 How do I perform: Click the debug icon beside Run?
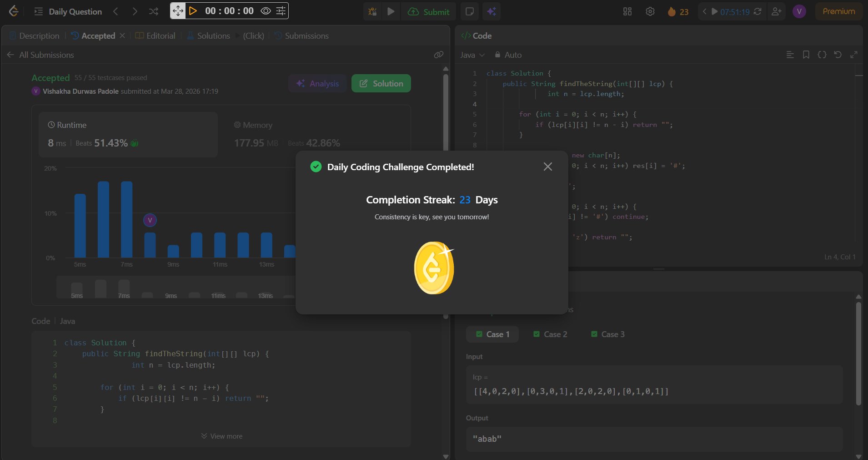pyautogui.click(x=372, y=11)
